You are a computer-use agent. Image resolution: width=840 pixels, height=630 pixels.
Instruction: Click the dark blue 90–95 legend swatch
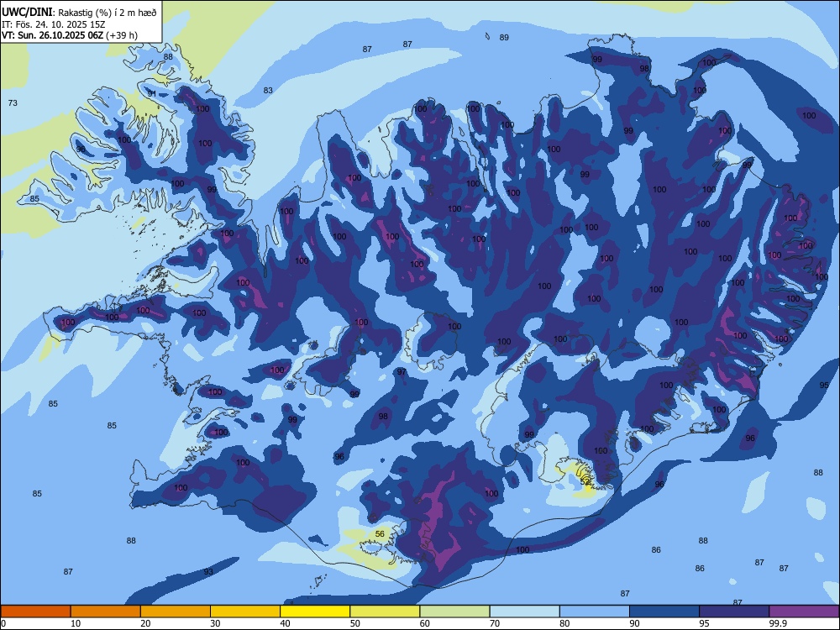(x=664, y=612)
